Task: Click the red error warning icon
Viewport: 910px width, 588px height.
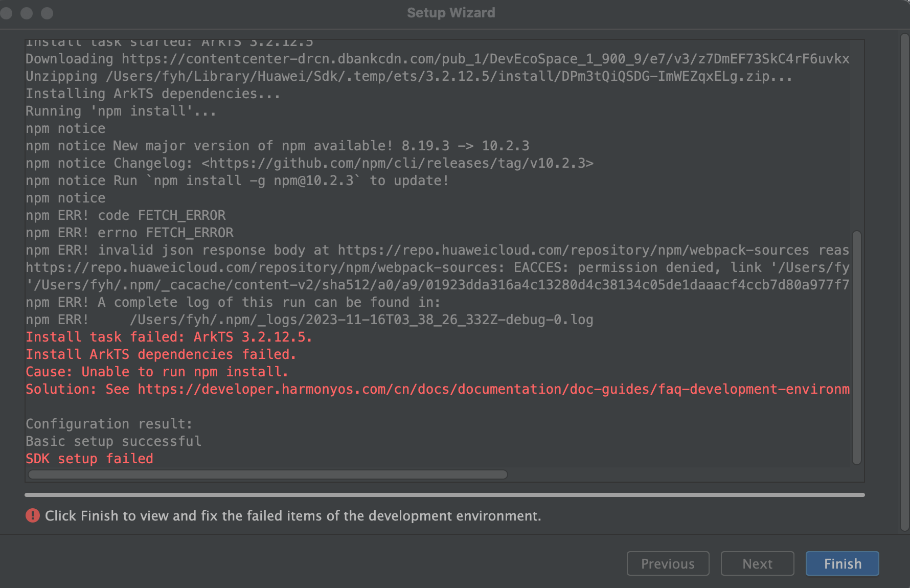Action: (x=33, y=515)
